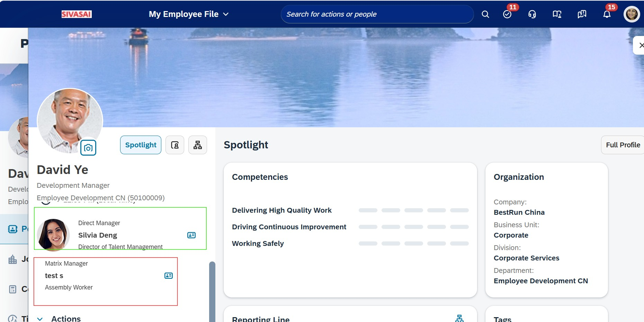Open the user avatar menu
The height and width of the screenshot is (322, 644).
[632, 14]
